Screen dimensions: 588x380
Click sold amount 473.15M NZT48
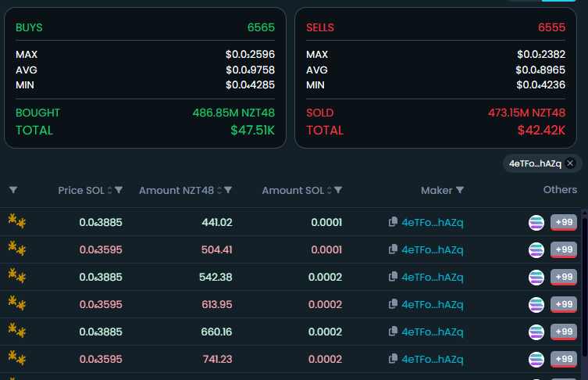point(526,113)
